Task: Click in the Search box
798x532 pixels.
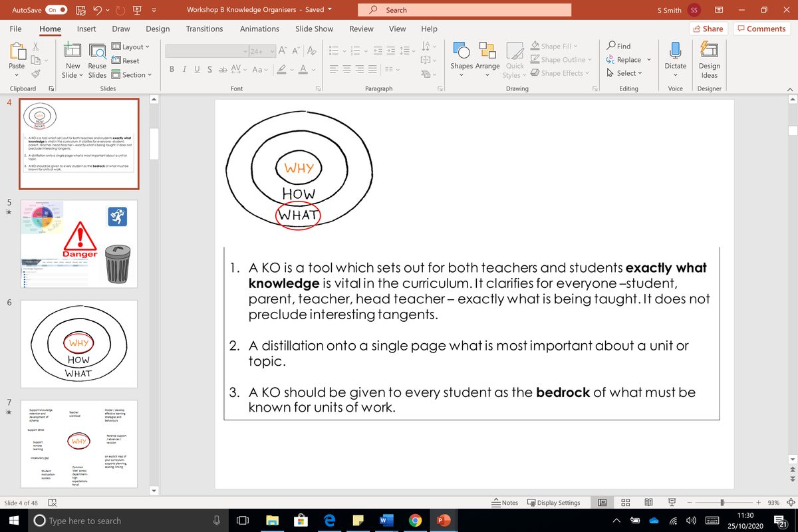Action: click(x=464, y=10)
